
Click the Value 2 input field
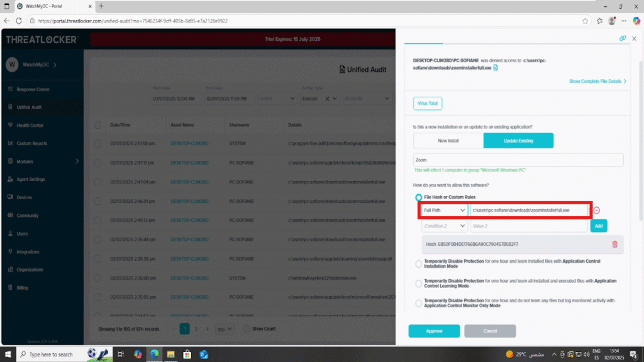pos(529,226)
